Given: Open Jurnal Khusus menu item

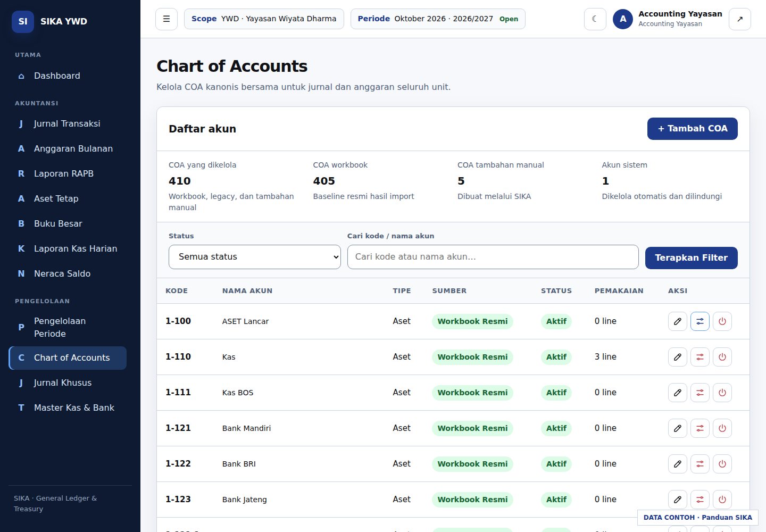Looking at the screenshot, I should pos(68,383).
